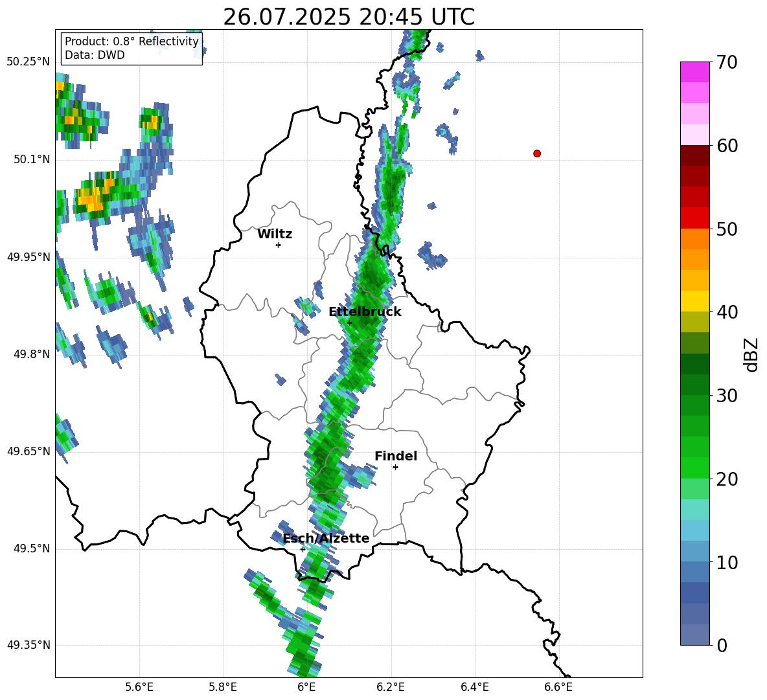Click the cross marker at Wiltz
767x700 pixels.
click(278, 245)
